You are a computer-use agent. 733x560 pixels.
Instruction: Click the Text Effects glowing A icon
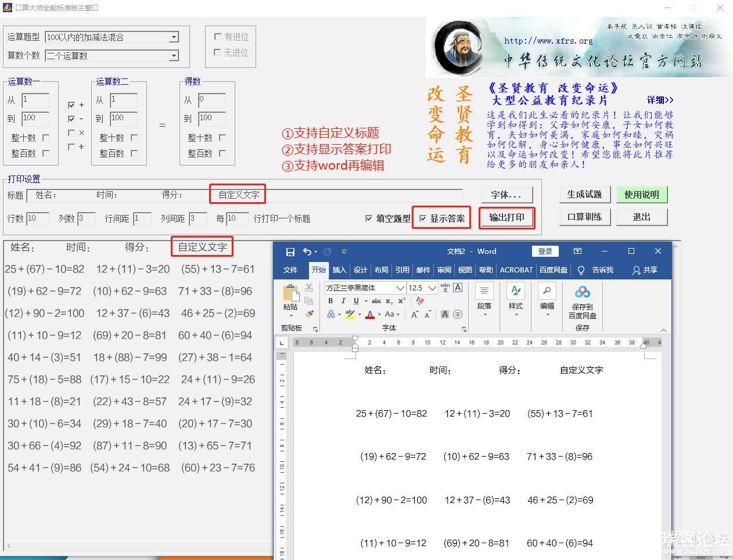click(x=330, y=314)
